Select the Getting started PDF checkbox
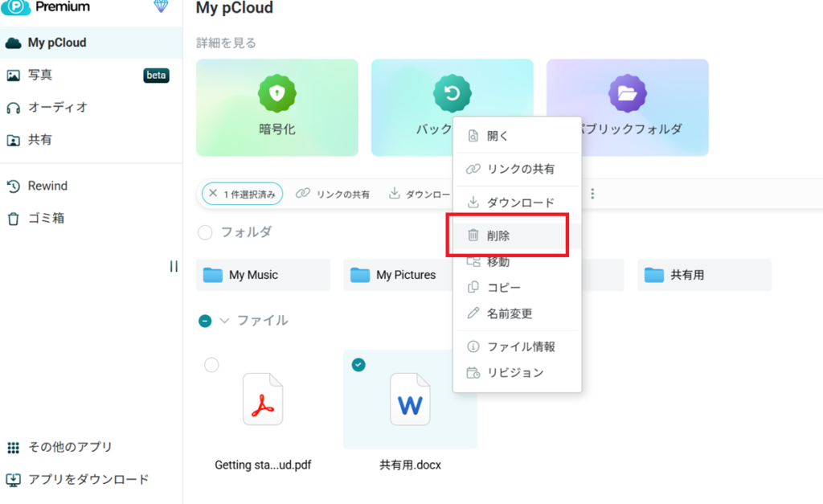The height and width of the screenshot is (504, 823). 211,365
